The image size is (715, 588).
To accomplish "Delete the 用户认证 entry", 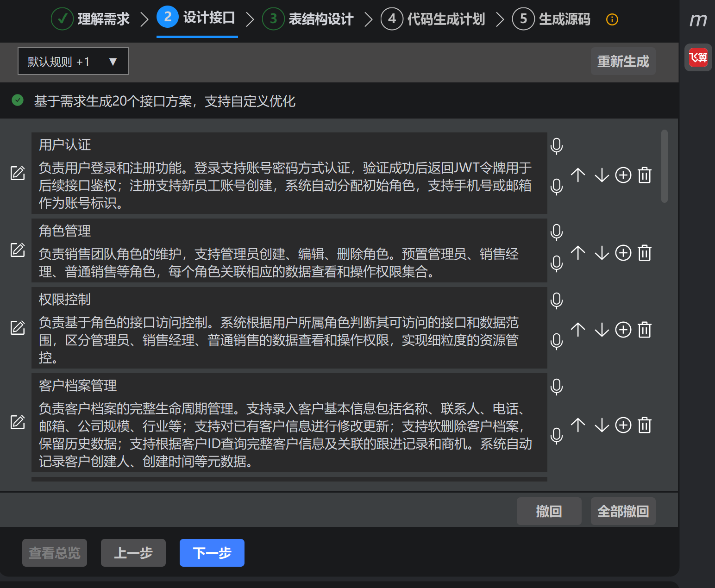I will tap(645, 175).
